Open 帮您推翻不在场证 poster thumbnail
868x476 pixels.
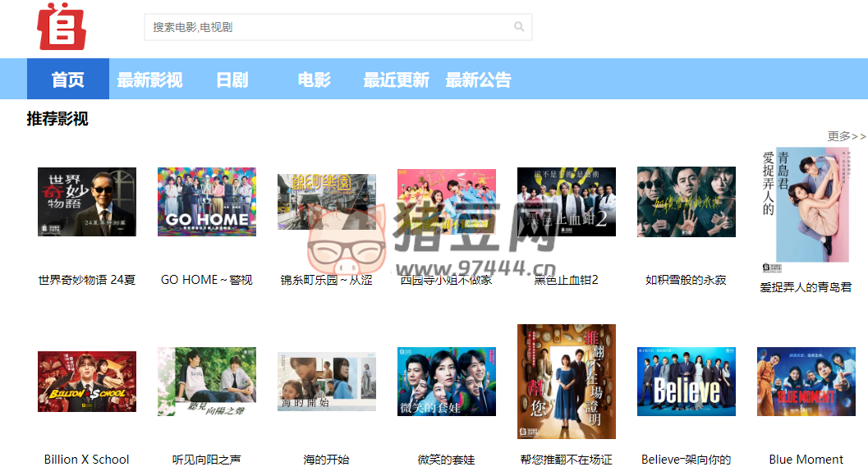click(x=567, y=382)
